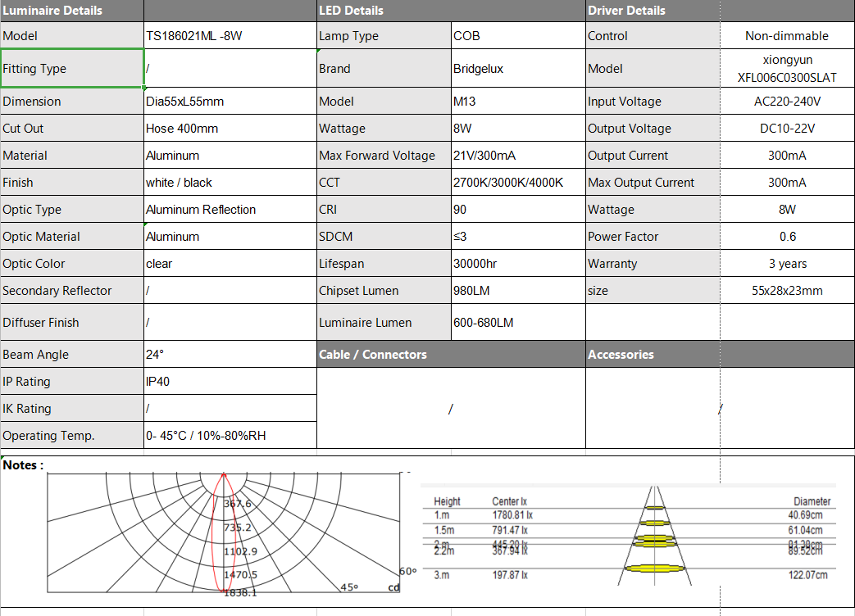Select the 'Bridgelux' brand cell
This screenshot has width=855, height=616.
[x=518, y=69]
